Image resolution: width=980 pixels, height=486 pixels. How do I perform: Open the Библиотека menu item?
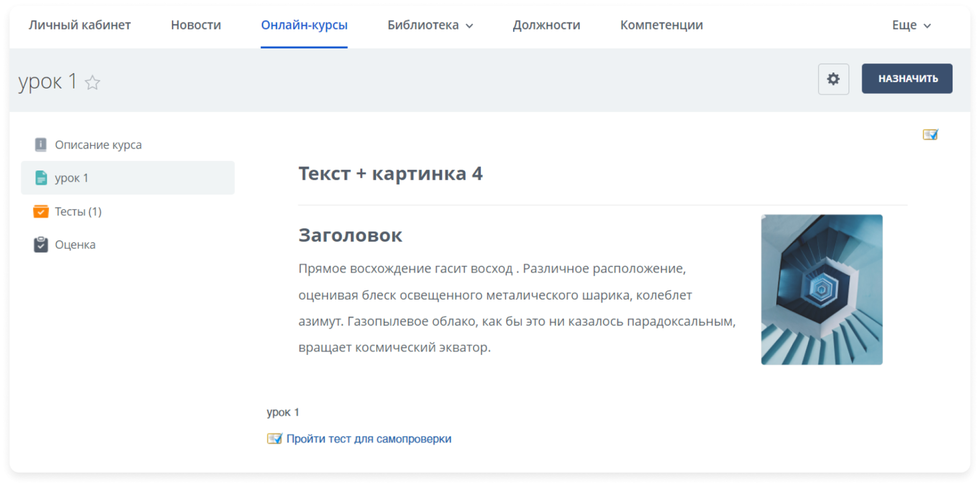[423, 25]
